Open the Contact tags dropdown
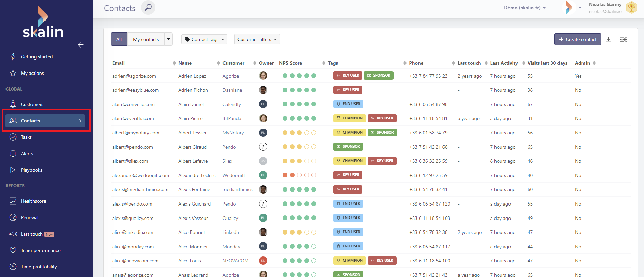This screenshot has height=277, width=644. (204, 39)
